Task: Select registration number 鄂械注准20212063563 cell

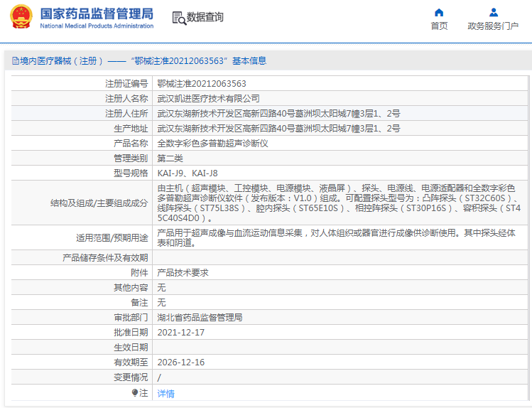Action: point(202,83)
